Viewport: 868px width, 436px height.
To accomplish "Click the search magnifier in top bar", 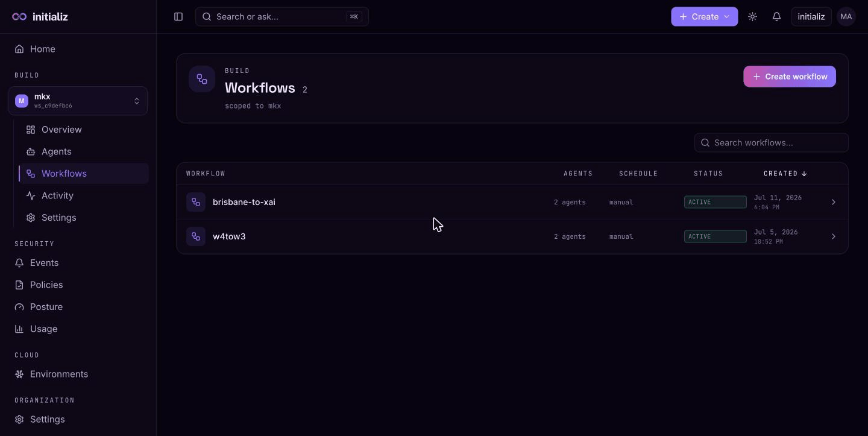I will (x=207, y=17).
